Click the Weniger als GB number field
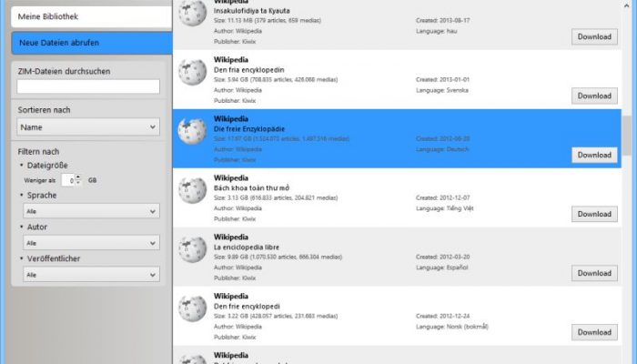Image resolution: width=637 pixels, height=364 pixels. [68, 180]
